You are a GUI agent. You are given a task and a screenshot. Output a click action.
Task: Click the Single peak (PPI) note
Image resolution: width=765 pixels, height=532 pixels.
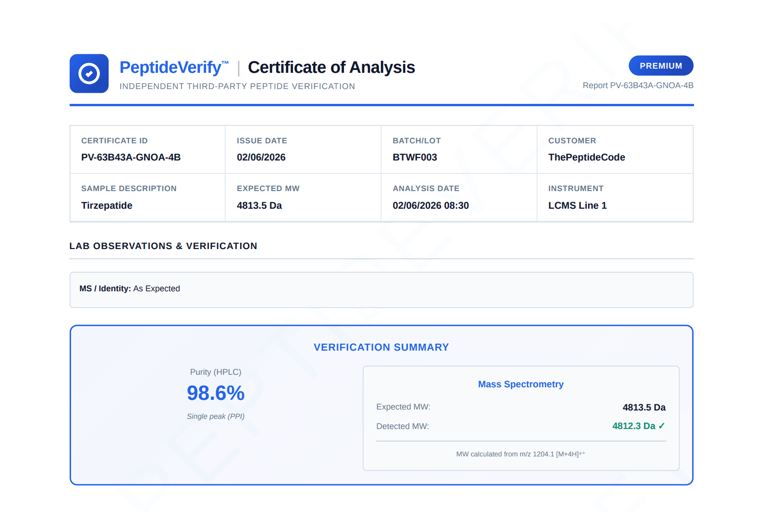(216, 417)
